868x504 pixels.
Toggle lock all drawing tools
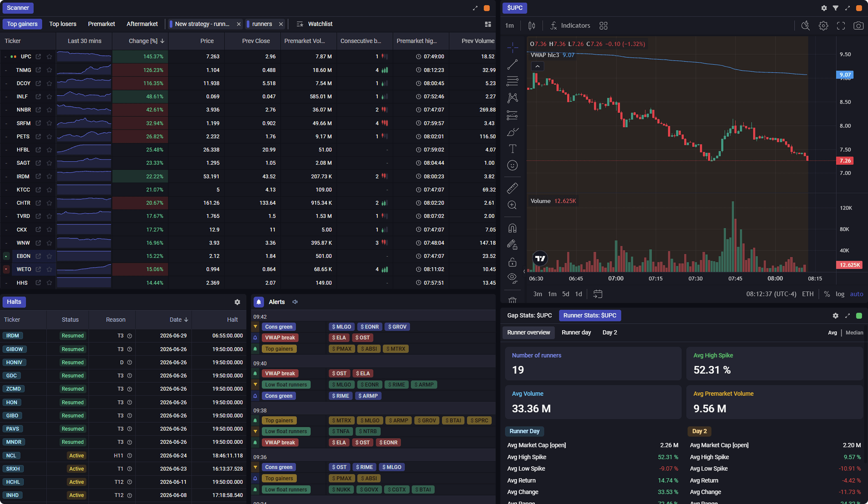[512, 262]
